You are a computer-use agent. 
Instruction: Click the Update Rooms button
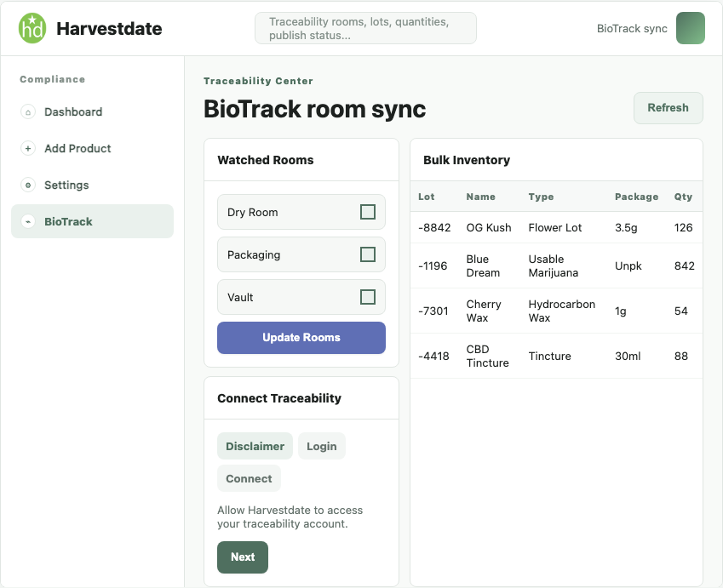301,338
